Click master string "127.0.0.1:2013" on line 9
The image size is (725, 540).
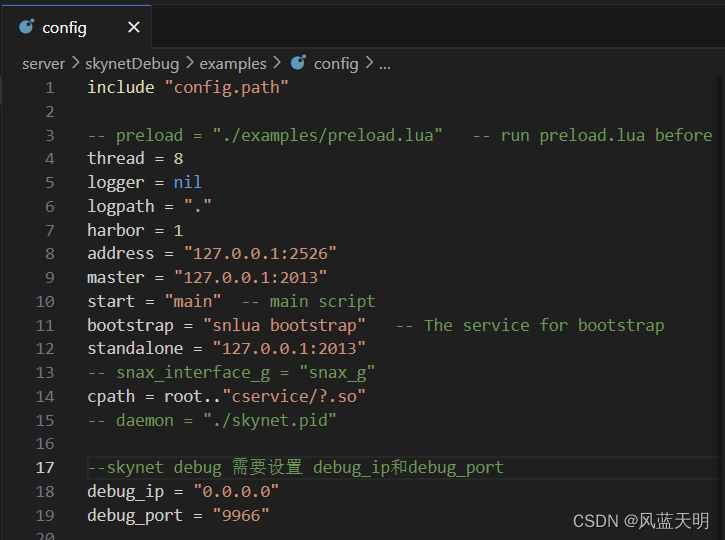(x=250, y=277)
